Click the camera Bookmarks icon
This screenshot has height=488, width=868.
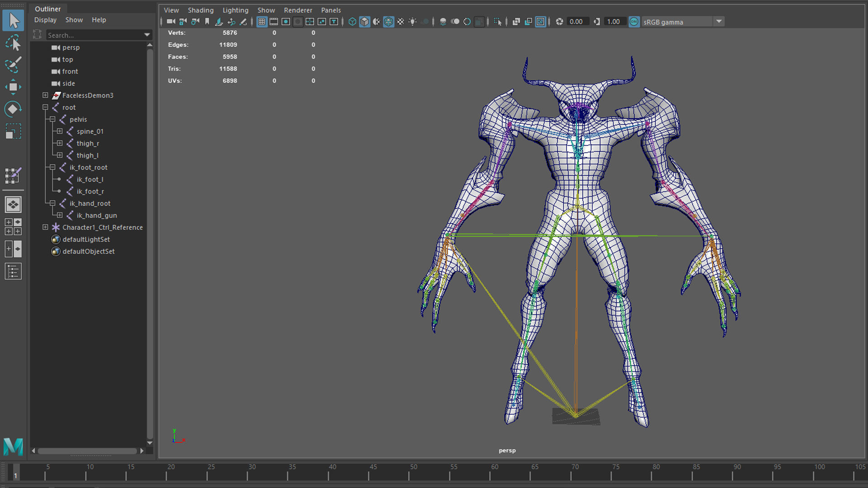(207, 22)
